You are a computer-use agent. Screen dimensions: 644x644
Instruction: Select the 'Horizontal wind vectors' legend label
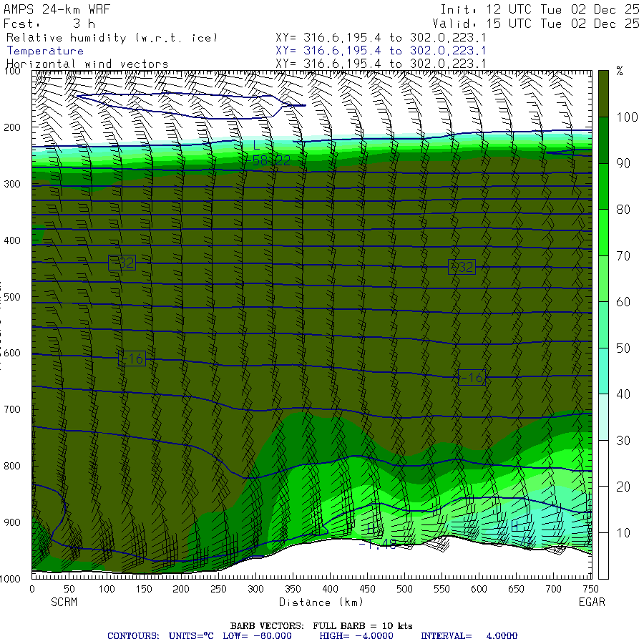[x=87, y=64]
